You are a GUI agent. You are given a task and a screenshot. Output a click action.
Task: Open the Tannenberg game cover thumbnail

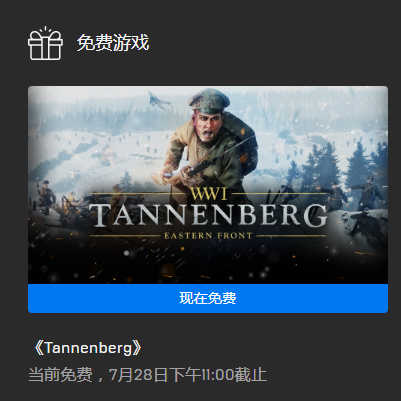pos(208,185)
